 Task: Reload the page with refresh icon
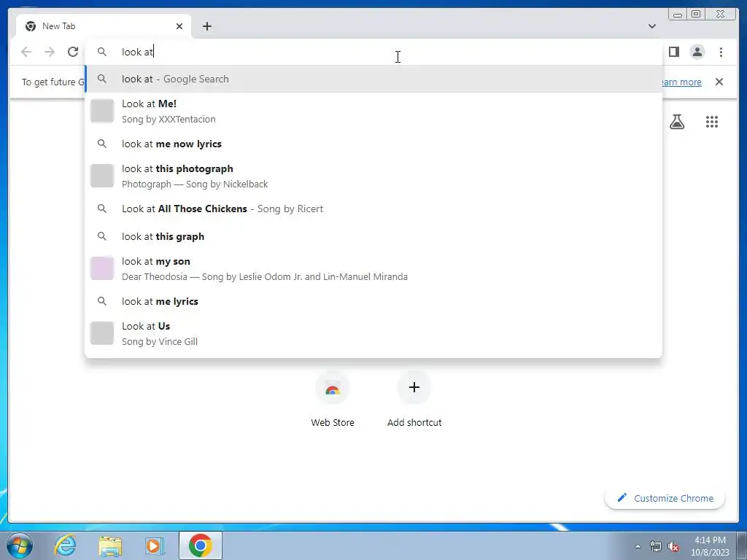[73, 52]
